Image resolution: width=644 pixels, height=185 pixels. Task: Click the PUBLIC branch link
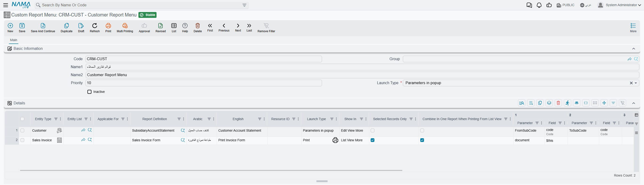[565, 5]
